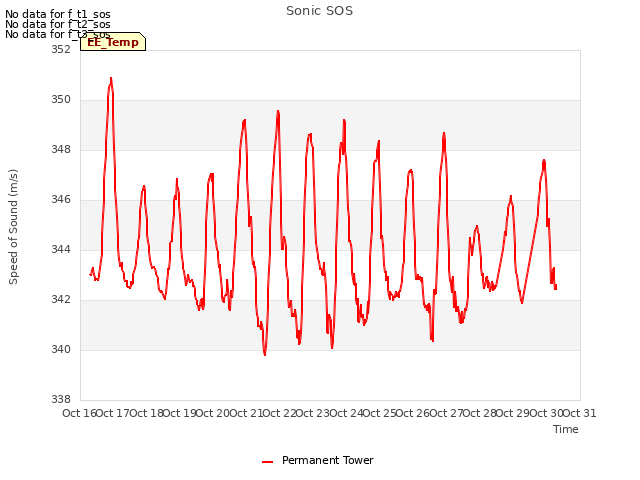Click the 340 y-axis tick label

(x=60, y=349)
